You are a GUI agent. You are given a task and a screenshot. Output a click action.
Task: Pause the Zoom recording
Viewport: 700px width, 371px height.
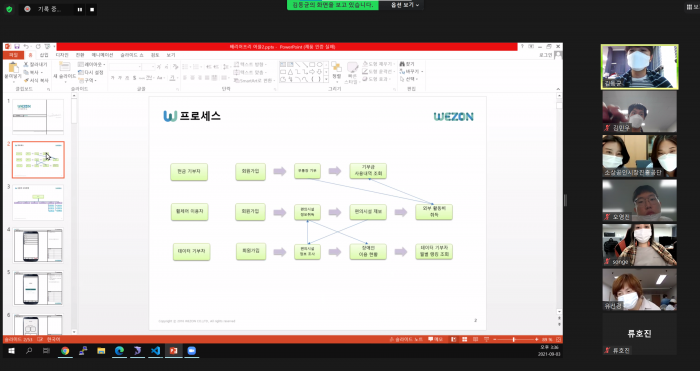coord(80,9)
